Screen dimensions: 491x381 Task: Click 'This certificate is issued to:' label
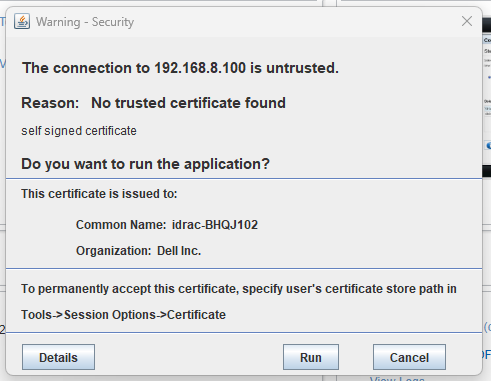click(99, 194)
